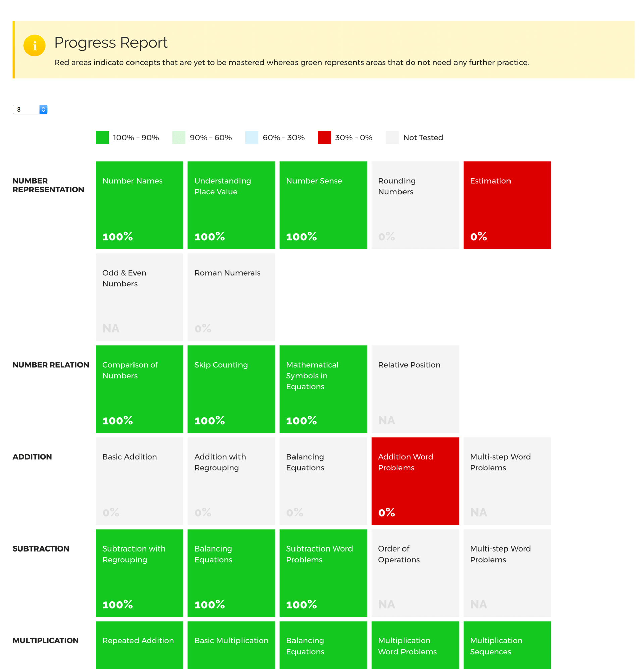Select the Order of Operations tile
Screen dimensions: 644x669
click(x=415, y=573)
